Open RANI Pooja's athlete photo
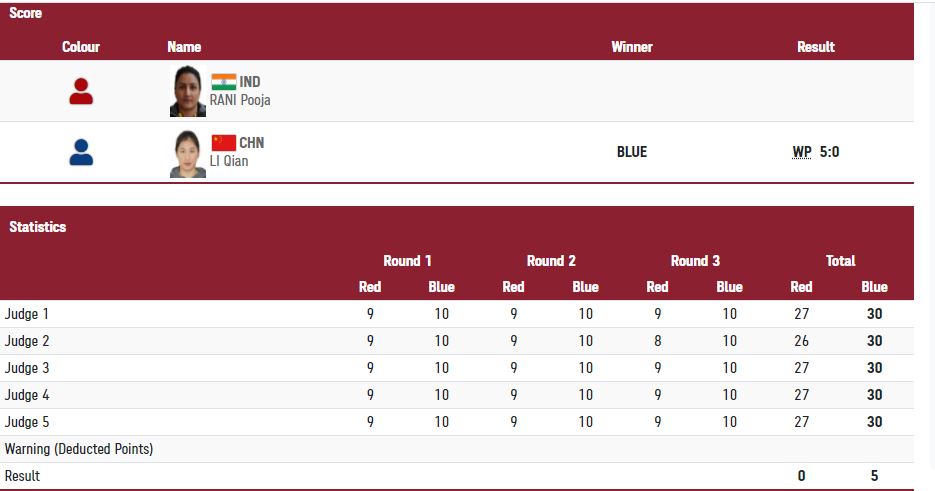This screenshot has width=935, height=491. [187, 91]
